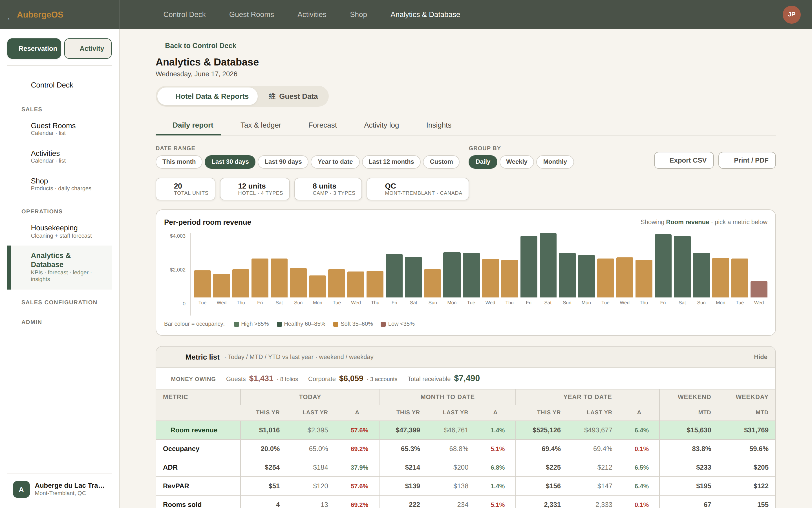Open the Forecast tab
This screenshot has width=812, height=508.
coord(322,125)
